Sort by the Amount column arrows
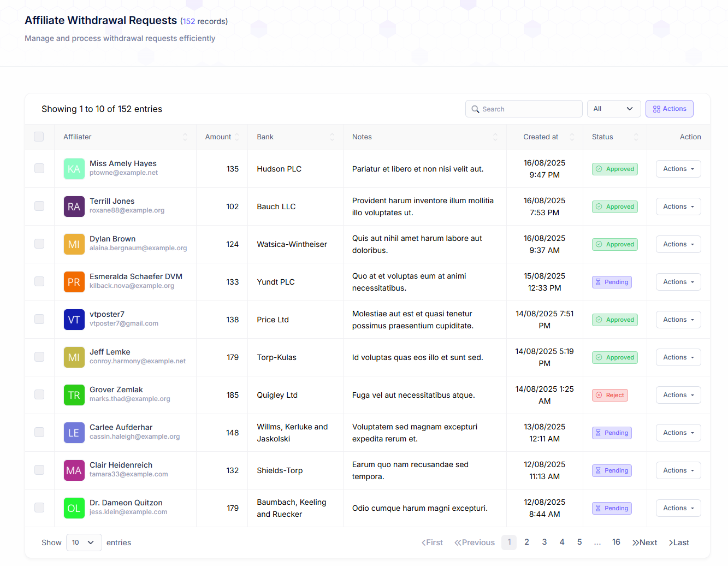728x566 pixels. (237, 137)
